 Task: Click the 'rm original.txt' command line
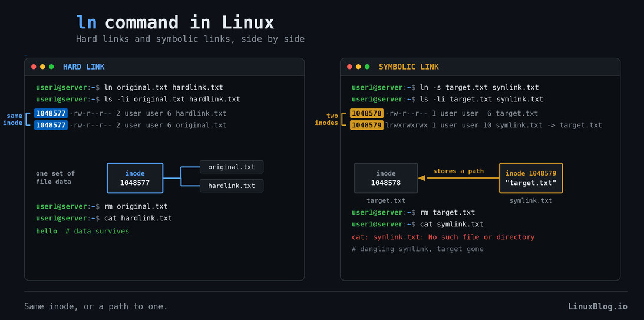102,207
